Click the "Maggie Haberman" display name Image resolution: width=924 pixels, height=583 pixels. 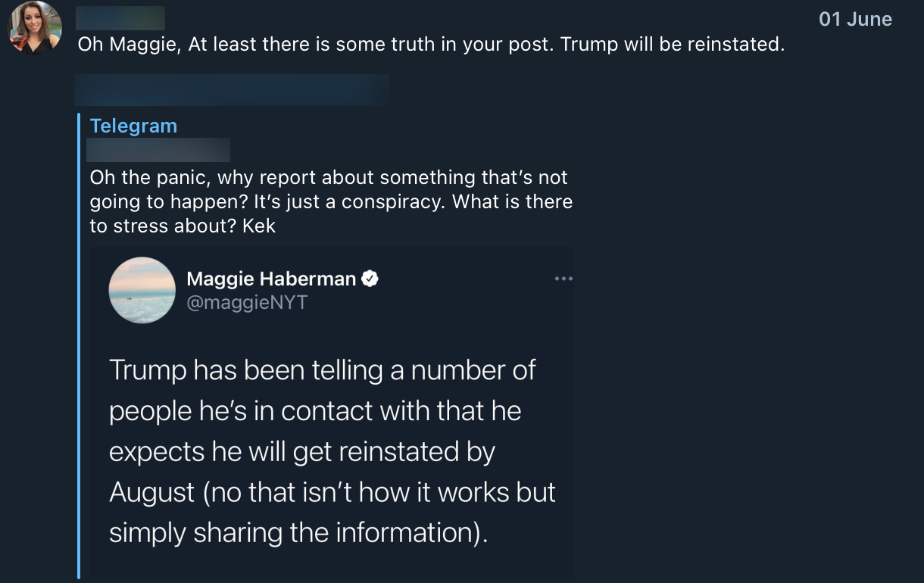coord(271,279)
